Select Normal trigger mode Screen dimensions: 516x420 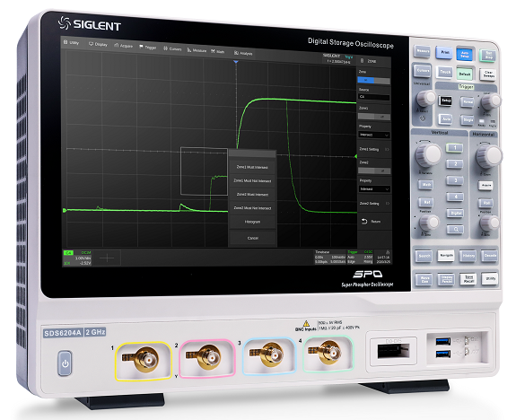point(467,102)
